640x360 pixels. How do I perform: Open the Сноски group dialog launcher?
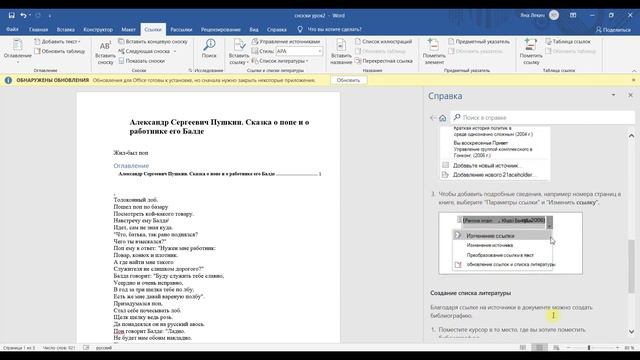(x=190, y=70)
